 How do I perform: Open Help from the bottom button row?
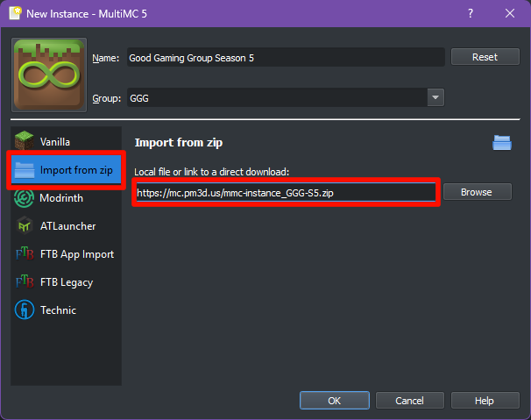(x=484, y=400)
